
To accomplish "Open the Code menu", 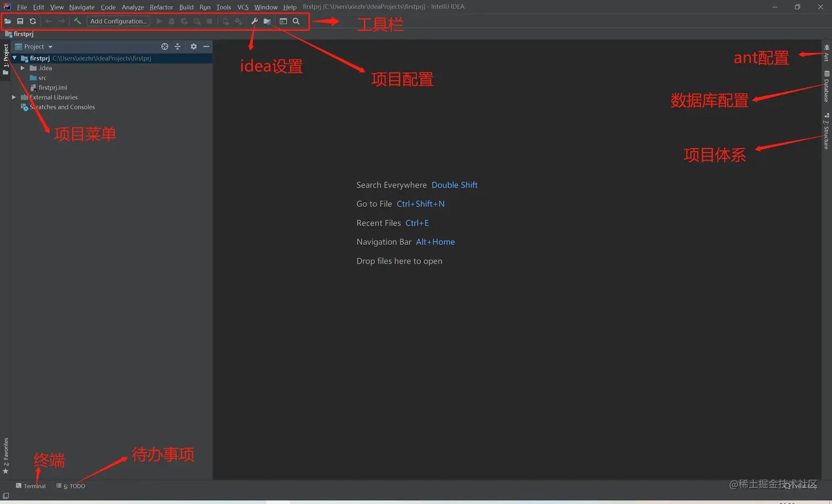I will point(108,7).
